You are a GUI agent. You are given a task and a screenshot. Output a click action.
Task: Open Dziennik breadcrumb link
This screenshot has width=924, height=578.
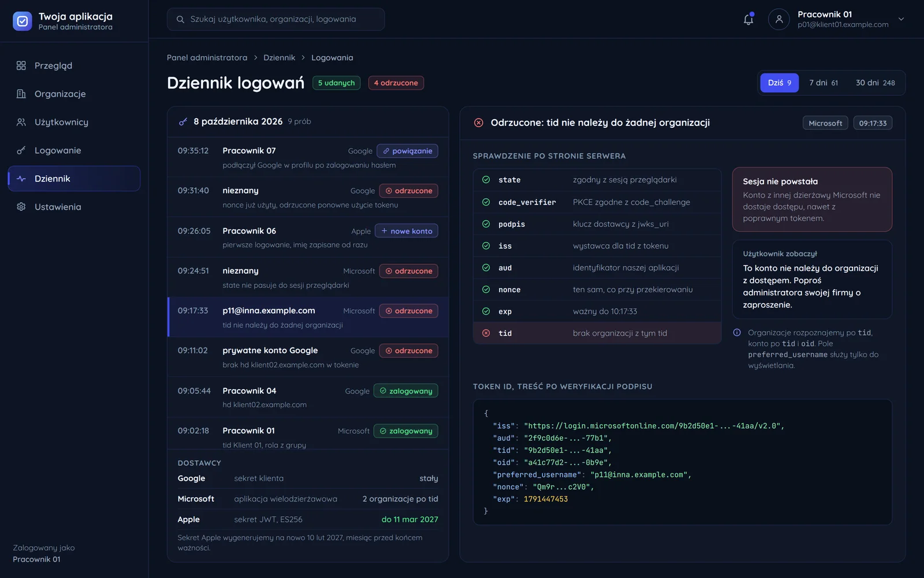279,58
